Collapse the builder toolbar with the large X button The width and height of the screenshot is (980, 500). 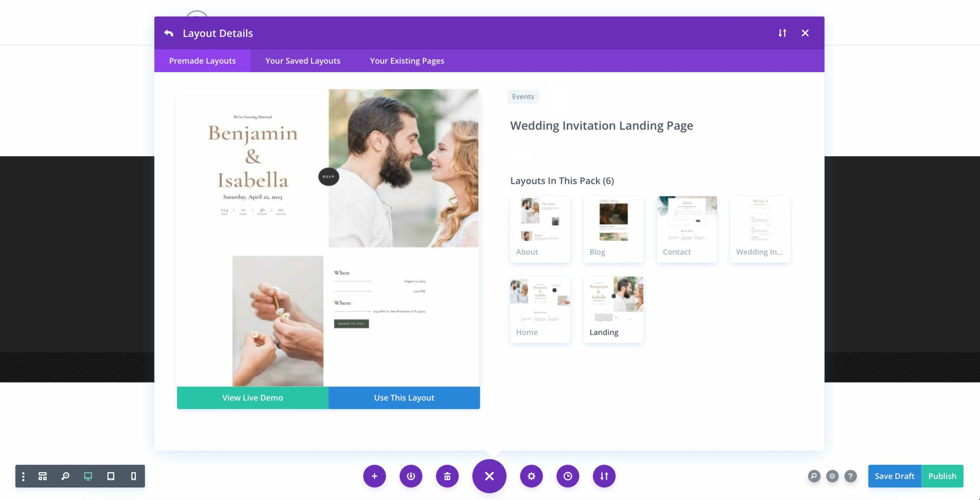(x=489, y=476)
